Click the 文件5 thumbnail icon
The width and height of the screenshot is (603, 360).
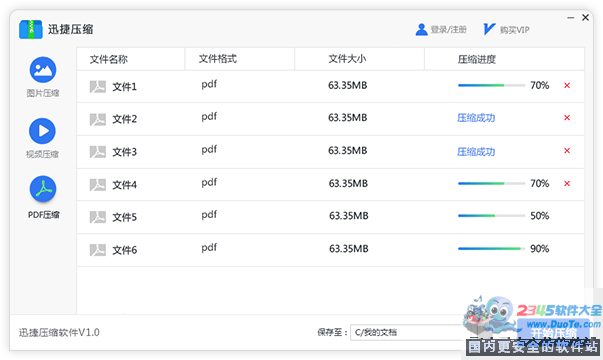(98, 217)
